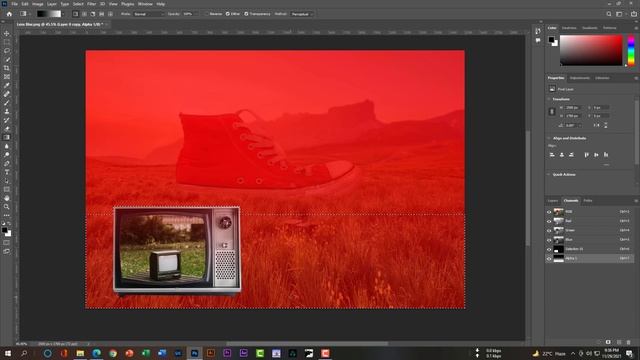Go to Photoshop Home screen

(9, 14)
